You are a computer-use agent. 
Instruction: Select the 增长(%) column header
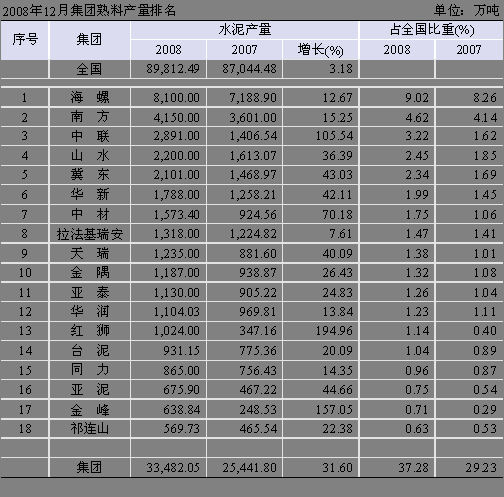click(320, 50)
